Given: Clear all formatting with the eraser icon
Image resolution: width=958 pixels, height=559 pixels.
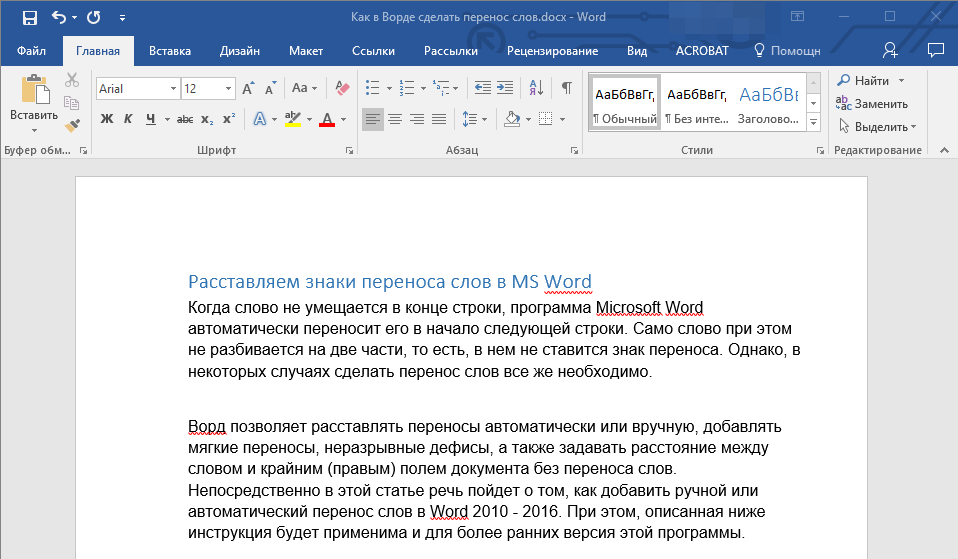Looking at the screenshot, I should [343, 88].
